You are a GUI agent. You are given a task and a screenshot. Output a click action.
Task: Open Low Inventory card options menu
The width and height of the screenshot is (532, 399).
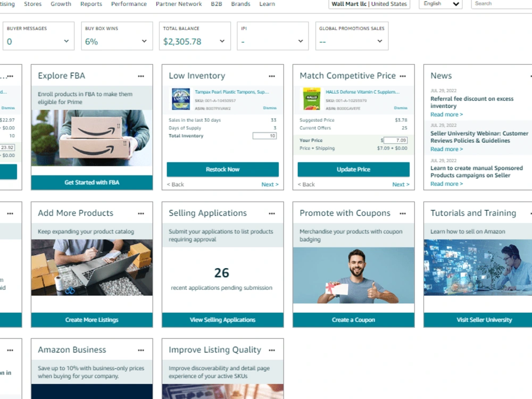[x=272, y=76]
